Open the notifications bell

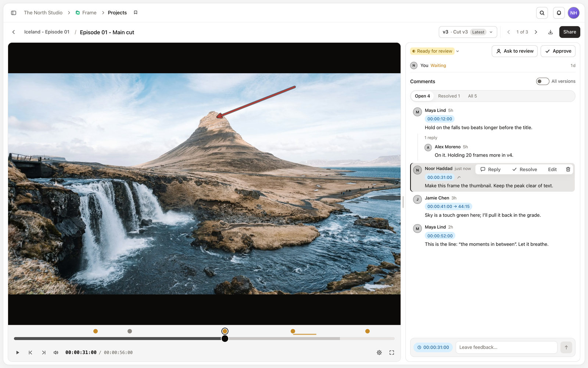point(559,13)
